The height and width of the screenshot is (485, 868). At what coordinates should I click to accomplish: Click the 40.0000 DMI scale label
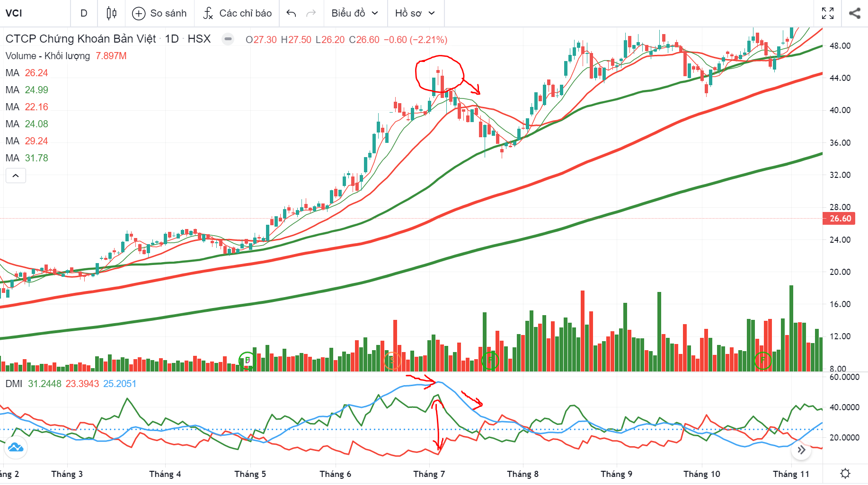click(844, 407)
